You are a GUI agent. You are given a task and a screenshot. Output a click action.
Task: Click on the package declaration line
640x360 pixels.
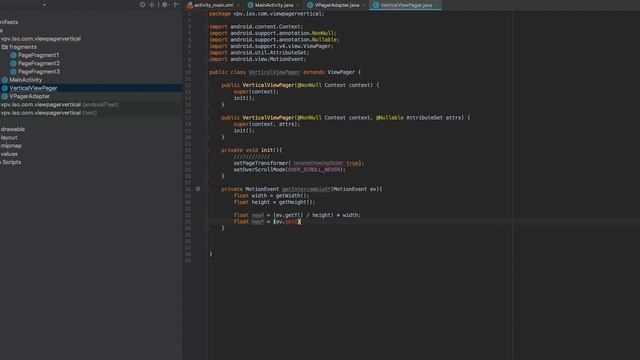pos(267,13)
